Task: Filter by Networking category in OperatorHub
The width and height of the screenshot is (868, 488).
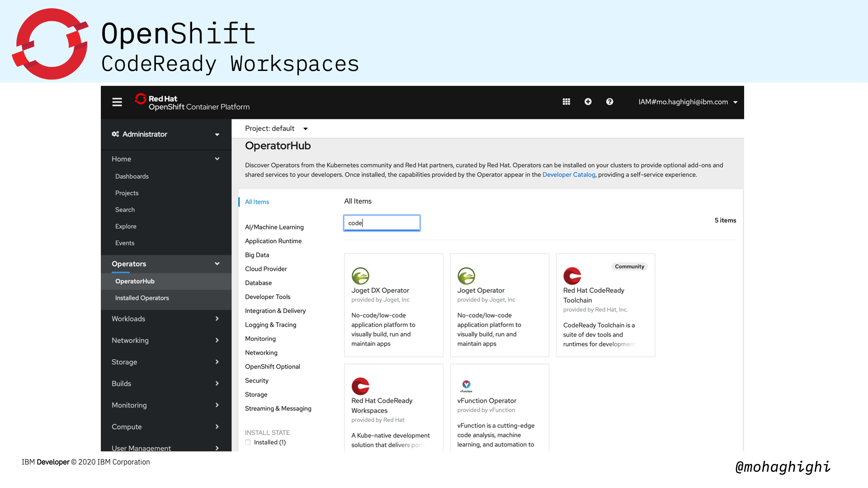Action: [x=261, y=353]
